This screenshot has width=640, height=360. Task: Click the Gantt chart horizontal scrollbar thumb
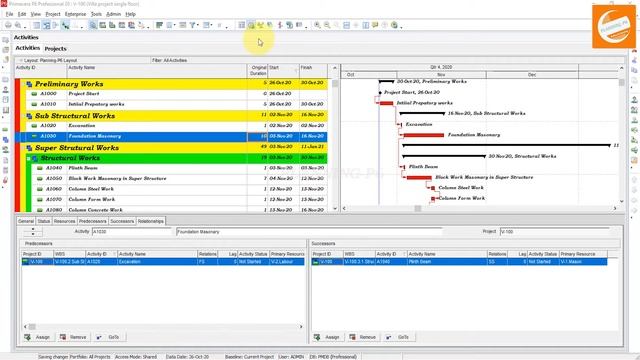(x=418, y=209)
